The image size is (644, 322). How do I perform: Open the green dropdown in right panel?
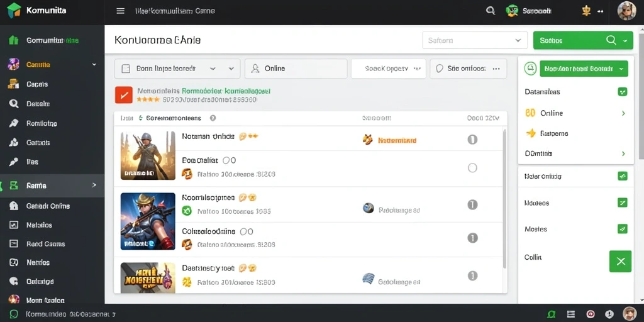[584, 69]
